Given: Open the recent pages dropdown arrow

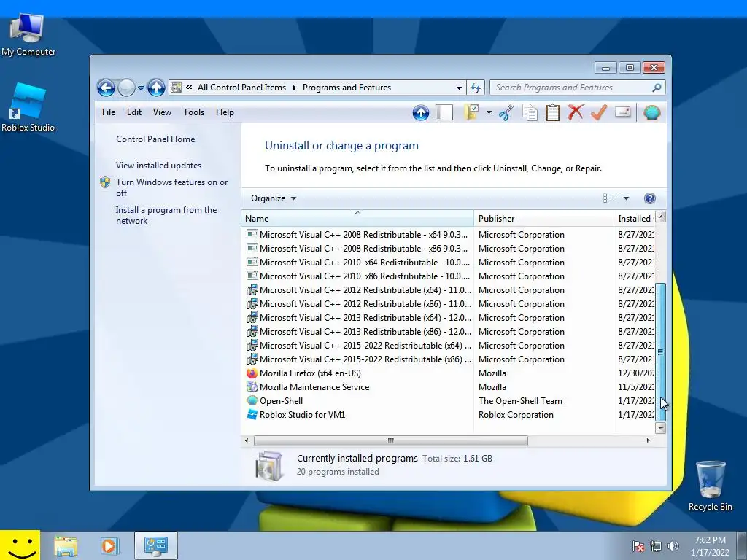Looking at the screenshot, I should (141, 88).
